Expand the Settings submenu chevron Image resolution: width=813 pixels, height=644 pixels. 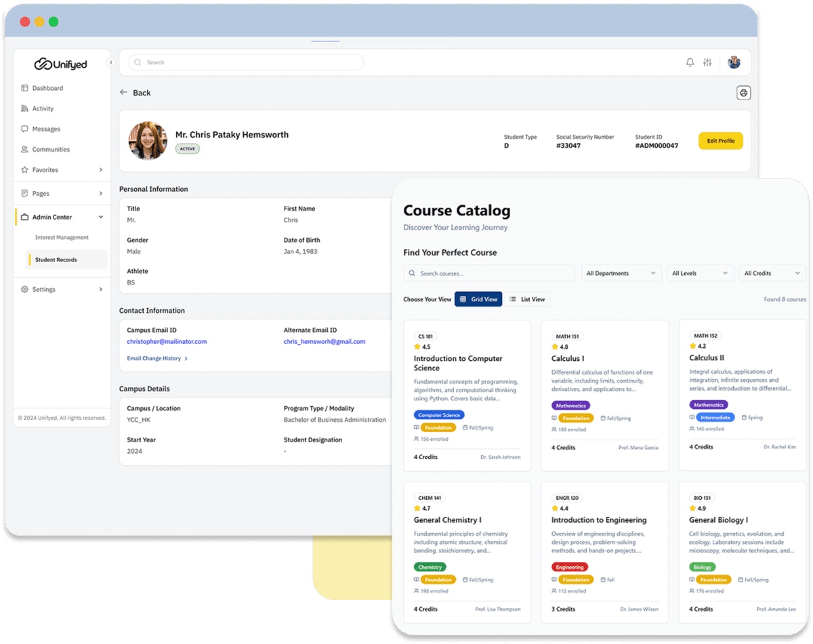coord(101,289)
